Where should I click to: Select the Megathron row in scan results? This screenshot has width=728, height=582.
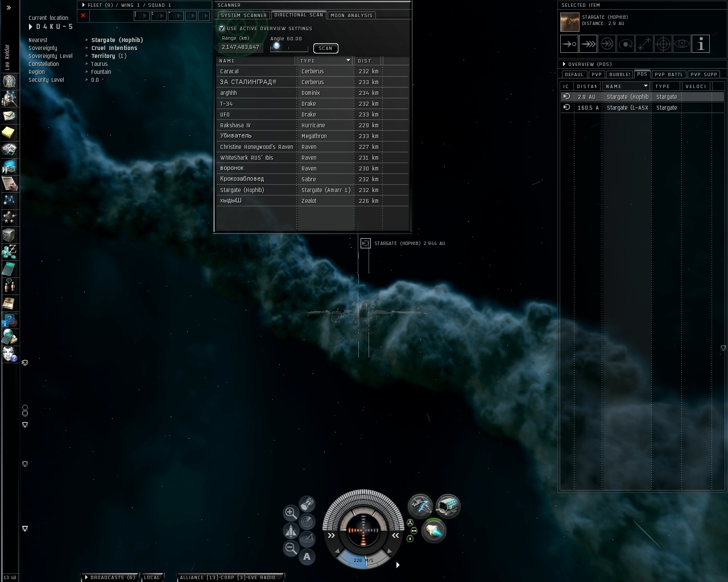[313, 136]
